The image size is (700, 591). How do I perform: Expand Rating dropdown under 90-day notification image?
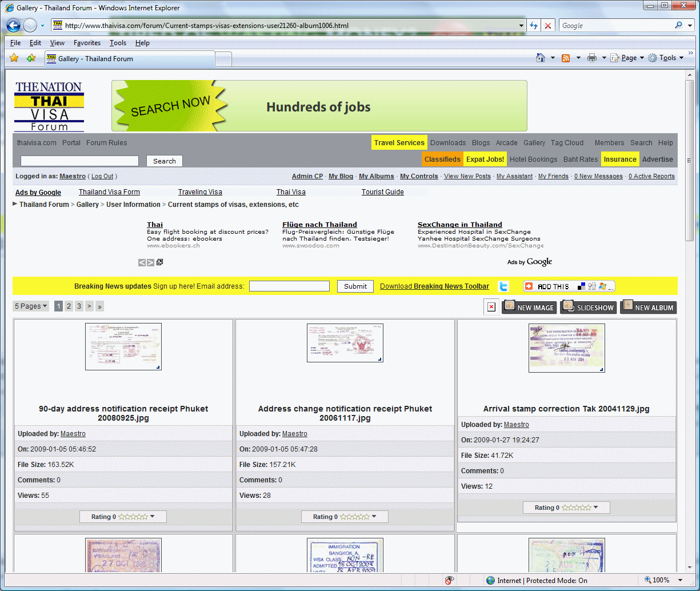(x=123, y=517)
